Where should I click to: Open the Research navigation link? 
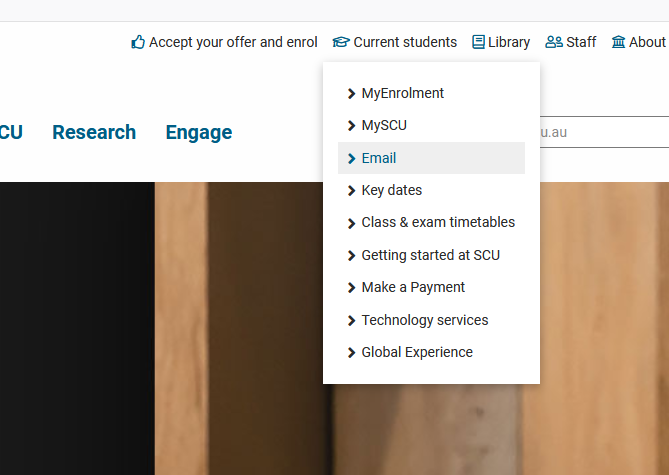tap(94, 132)
